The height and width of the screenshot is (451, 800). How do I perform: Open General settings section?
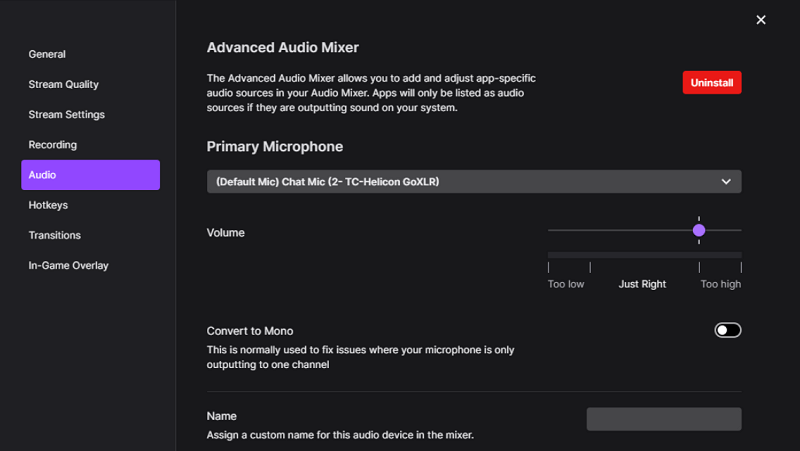pyautogui.click(x=47, y=54)
